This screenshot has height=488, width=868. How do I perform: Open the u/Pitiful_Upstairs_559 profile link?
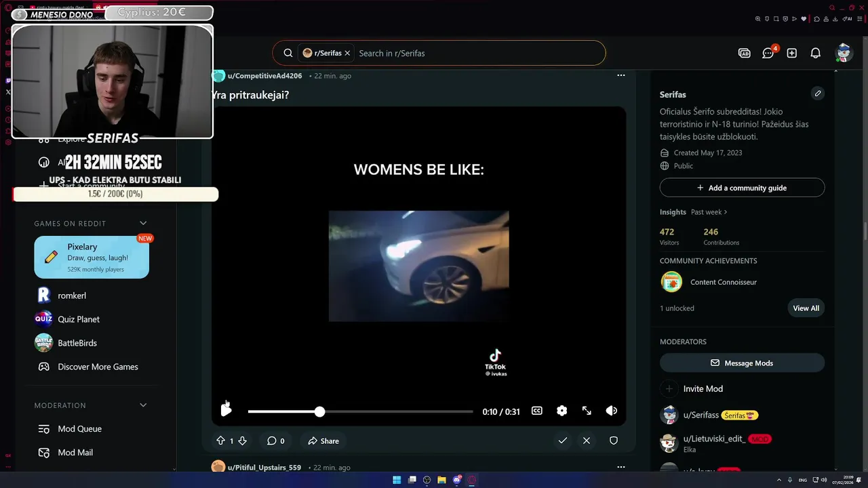click(264, 468)
